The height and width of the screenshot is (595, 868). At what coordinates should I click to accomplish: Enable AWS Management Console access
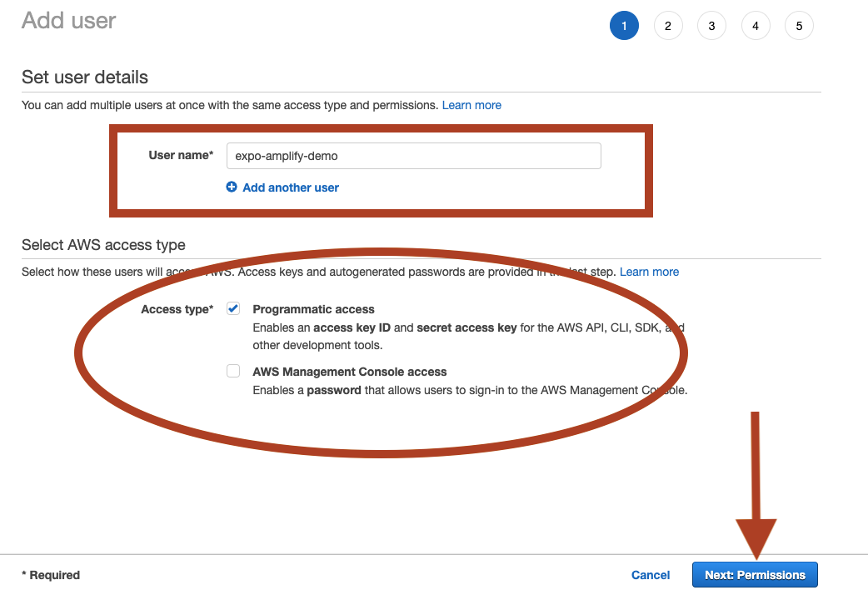pos(233,371)
